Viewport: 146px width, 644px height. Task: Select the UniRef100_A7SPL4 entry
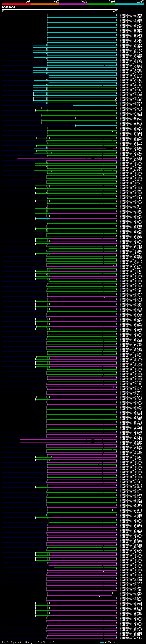(131, 198)
